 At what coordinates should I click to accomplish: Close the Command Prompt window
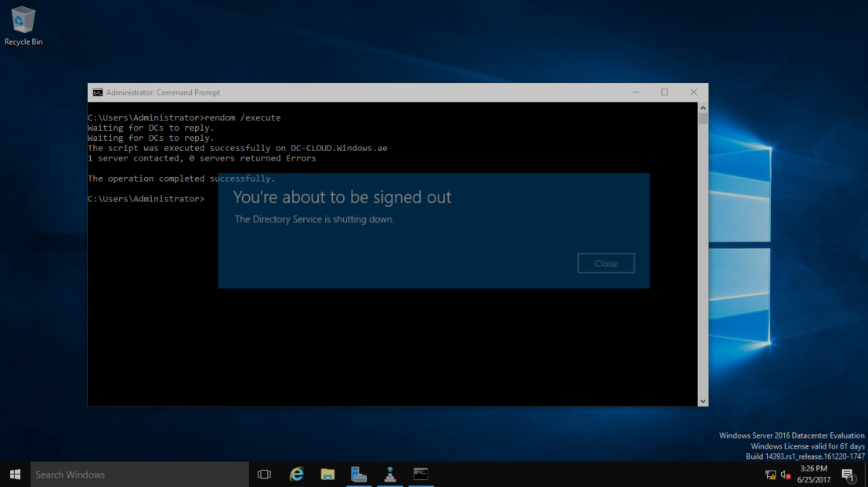693,92
